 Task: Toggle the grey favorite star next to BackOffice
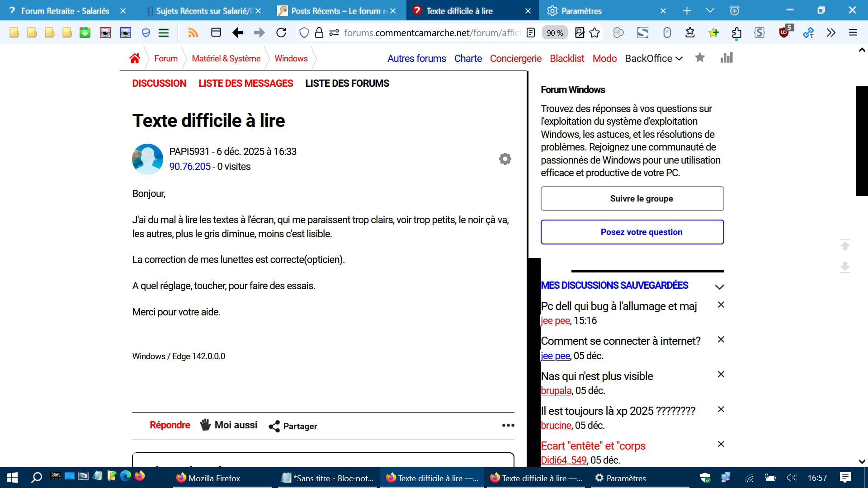[700, 58]
